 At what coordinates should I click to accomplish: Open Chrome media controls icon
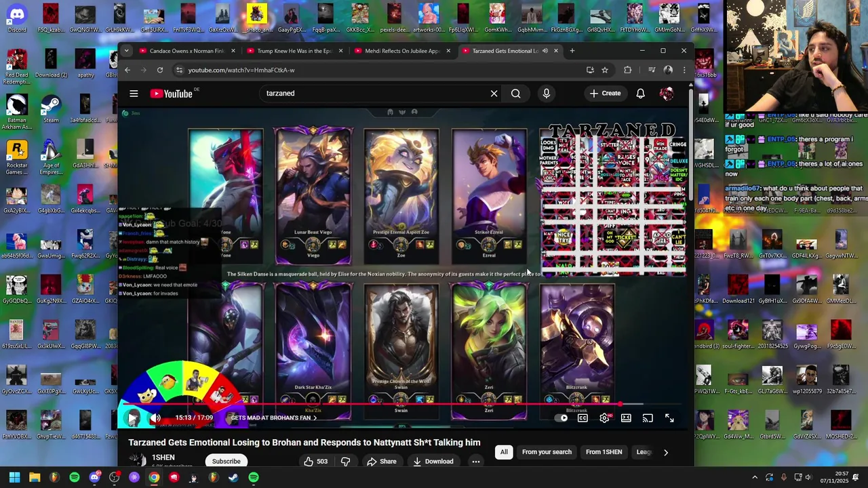coord(652,70)
